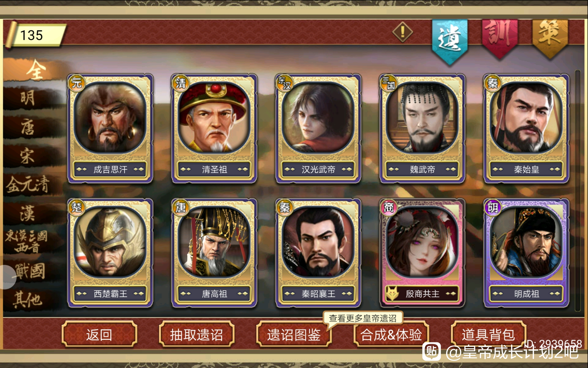This screenshot has width=588, height=368.
Task: Pick the pink 殷商共主 card
Action: [422, 253]
